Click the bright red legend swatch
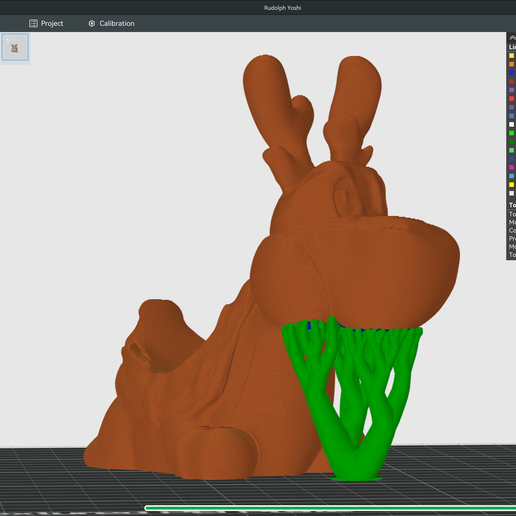The image size is (516, 516). coord(512,99)
